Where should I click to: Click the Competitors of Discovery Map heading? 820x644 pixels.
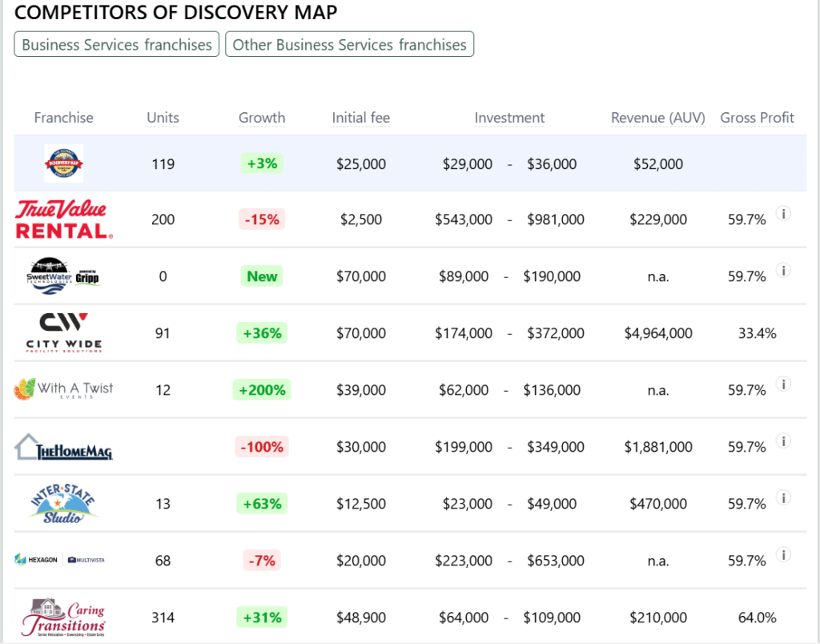(x=175, y=12)
